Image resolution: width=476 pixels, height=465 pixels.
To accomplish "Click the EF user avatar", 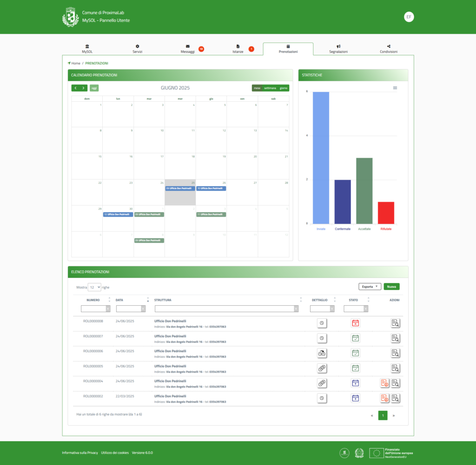I will 409,17.
